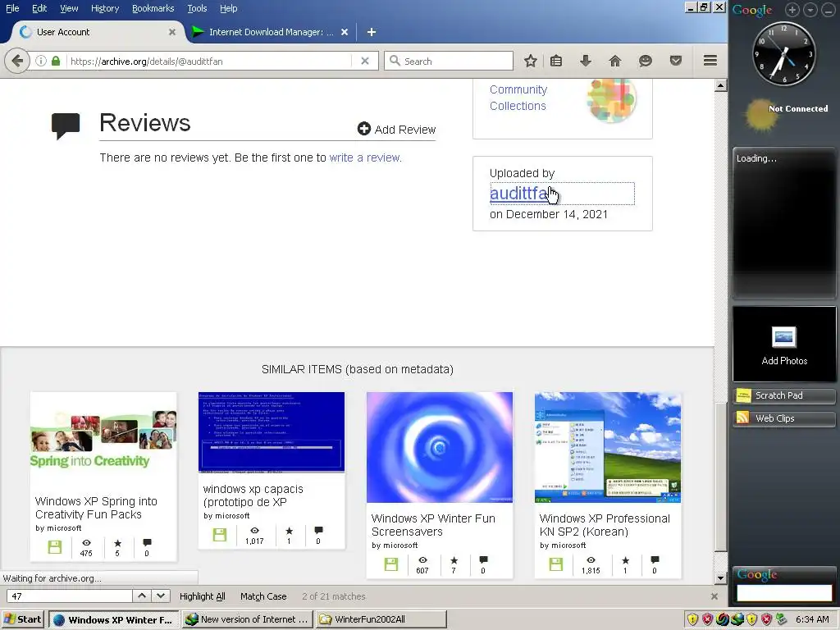This screenshot has width=840, height=630.
Task: Click Add Review link text
Action: pos(405,130)
